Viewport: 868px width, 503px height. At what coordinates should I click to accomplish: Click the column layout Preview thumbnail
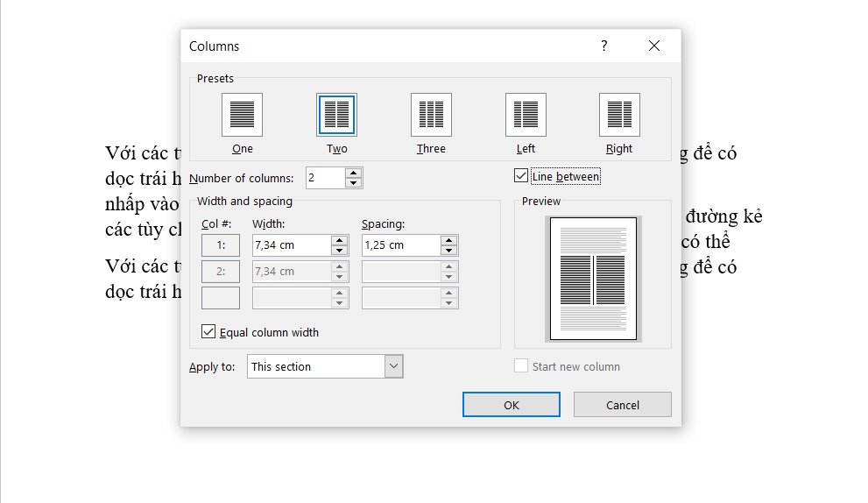[x=592, y=279]
